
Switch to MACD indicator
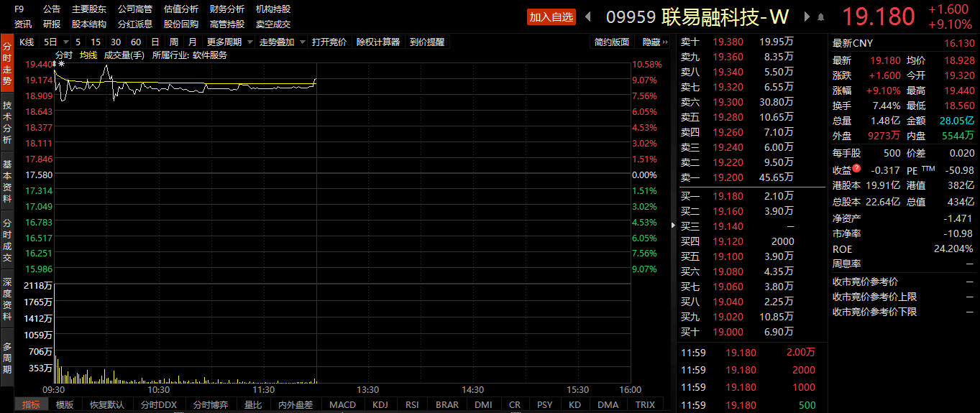point(342,404)
